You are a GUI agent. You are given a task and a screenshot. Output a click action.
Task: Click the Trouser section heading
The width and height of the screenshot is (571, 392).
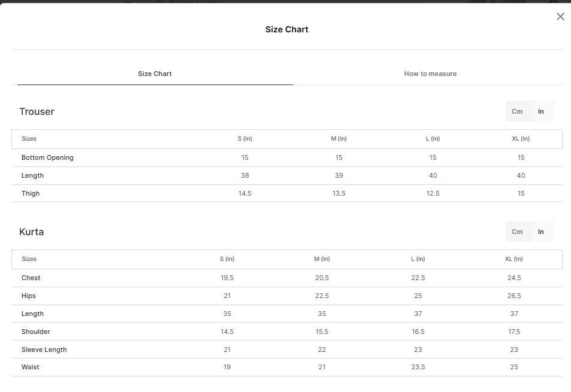pos(37,112)
